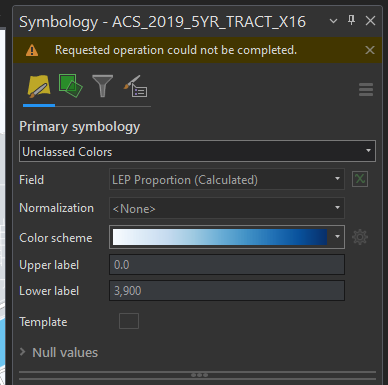This screenshot has width=388, height=385.
Task: Click the 'Normalization' label
Action: pos(56,208)
